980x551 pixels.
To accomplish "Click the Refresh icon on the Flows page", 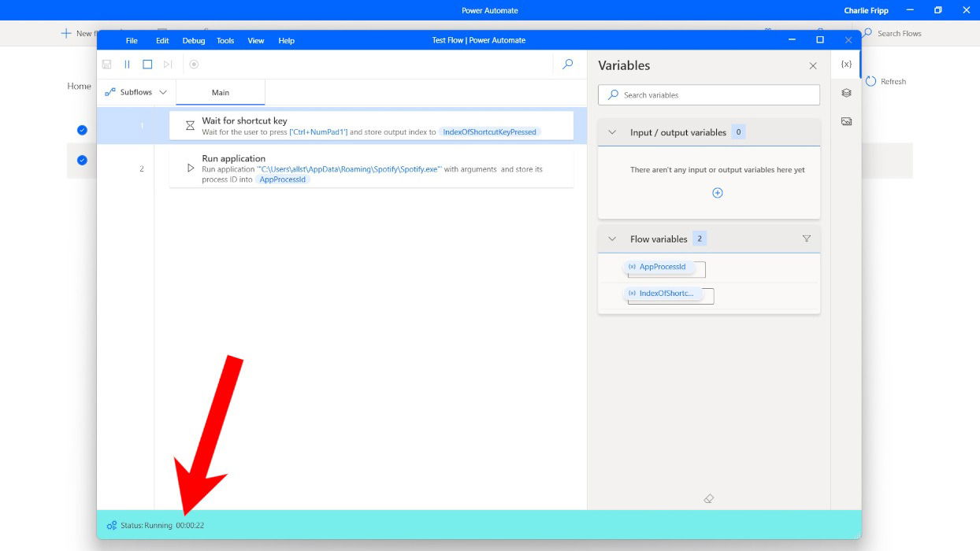I will click(874, 80).
